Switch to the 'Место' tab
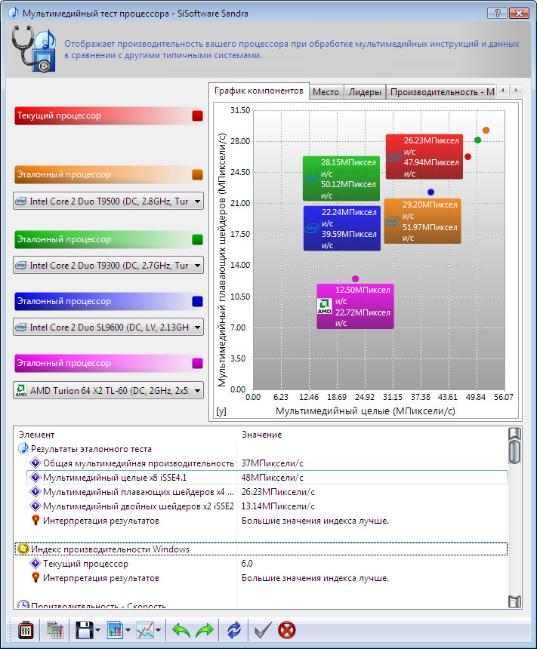The image size is (537, 649). (x=325, y=92)
